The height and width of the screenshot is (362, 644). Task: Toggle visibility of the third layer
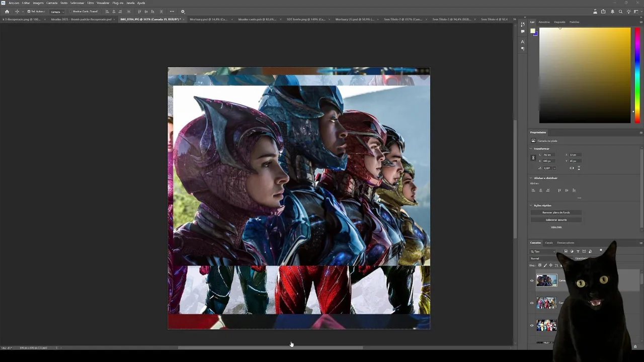point(532,325)
